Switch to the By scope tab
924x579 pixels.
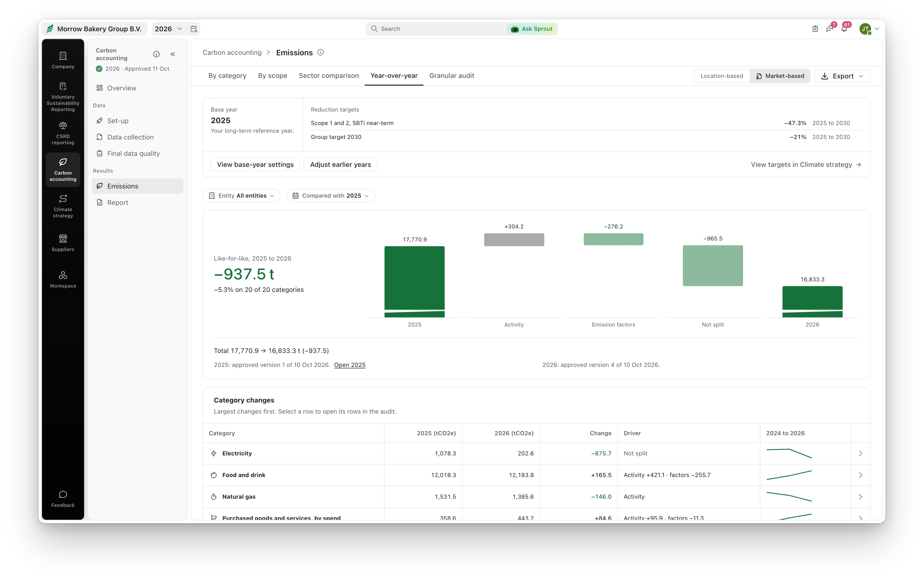click(x=272, y=76)
